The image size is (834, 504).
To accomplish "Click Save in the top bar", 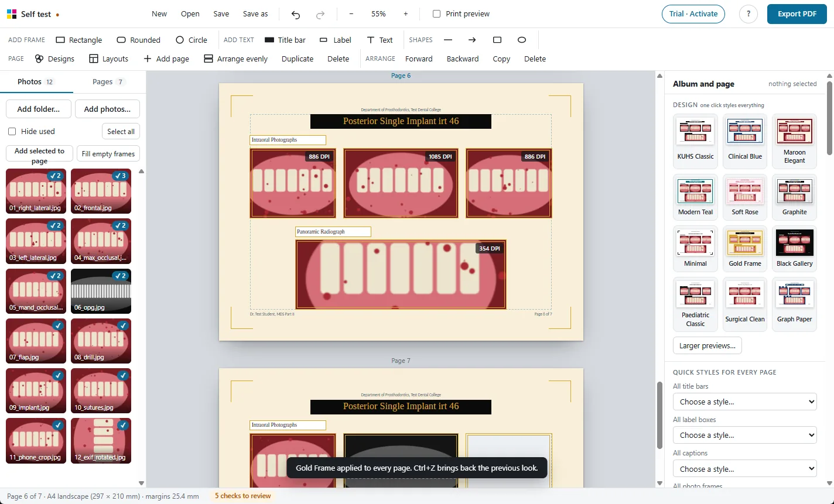I will click(221, 14).
